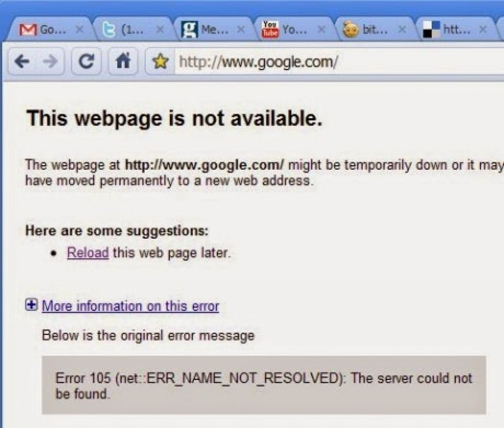Click the Error 105 message box

(x=264, y=385)
